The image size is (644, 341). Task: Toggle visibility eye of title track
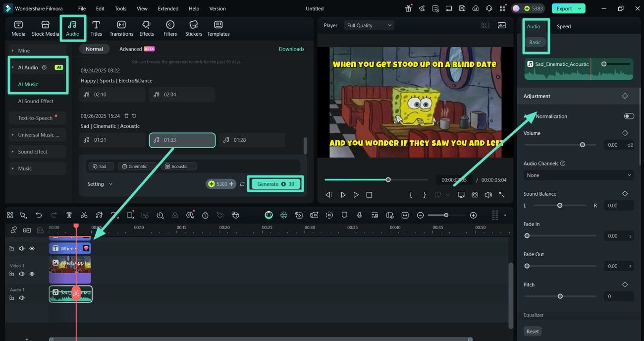[32, 248]
